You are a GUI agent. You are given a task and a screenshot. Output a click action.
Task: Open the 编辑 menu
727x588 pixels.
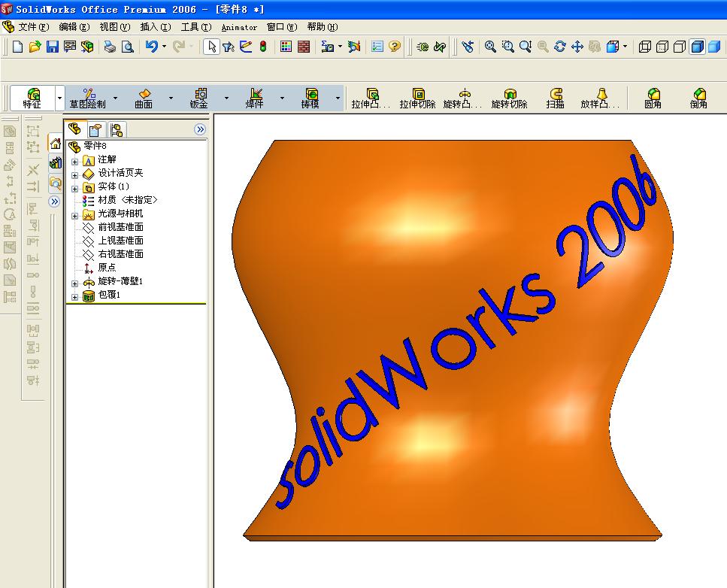tap(74, 27)
